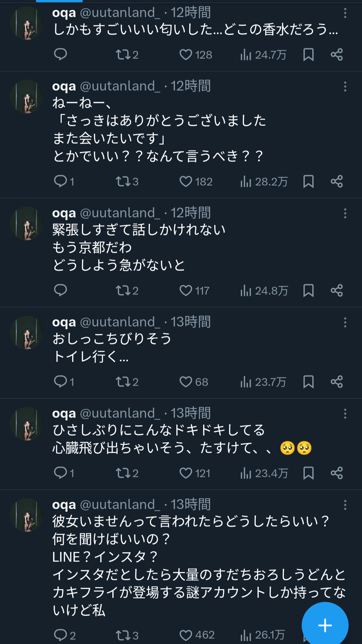Bookmark the ひさしぶりにこんなドキドキ tweet

tap(308, 473)
